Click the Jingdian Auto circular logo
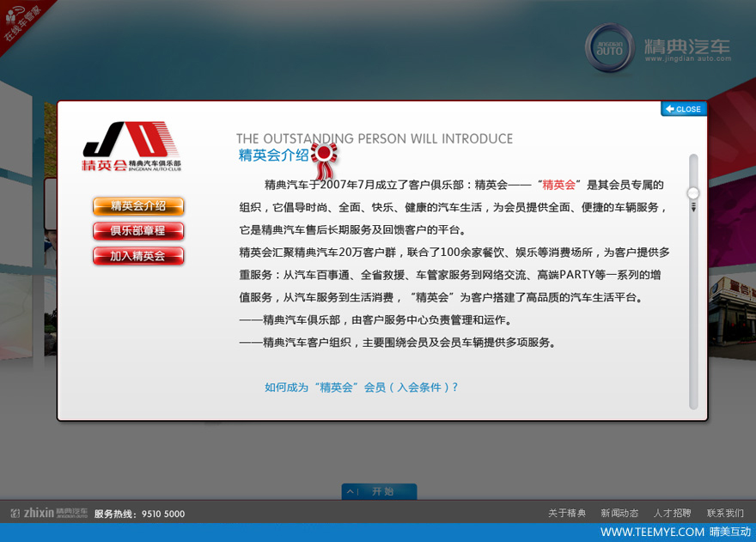The width and height of the screenshot is (756, 542). point(610,48)
